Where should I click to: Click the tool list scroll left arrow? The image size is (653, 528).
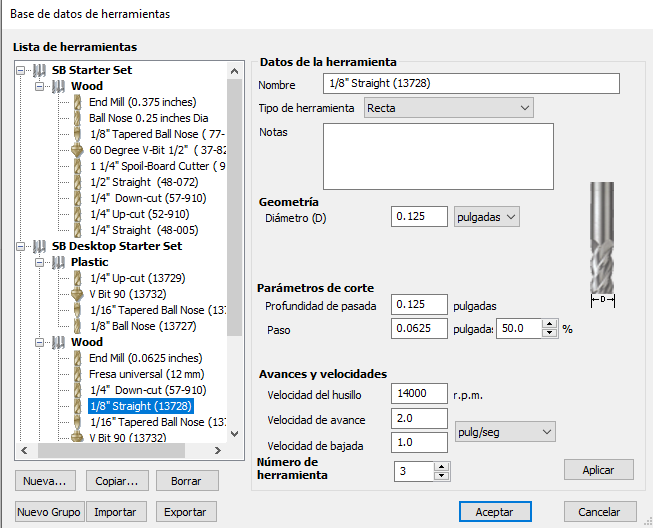pyautogui.click(x=24, y=451)
